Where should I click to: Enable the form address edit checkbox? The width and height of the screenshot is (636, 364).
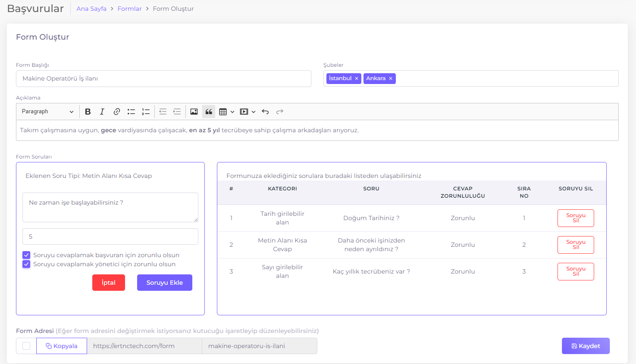[26, 346]
